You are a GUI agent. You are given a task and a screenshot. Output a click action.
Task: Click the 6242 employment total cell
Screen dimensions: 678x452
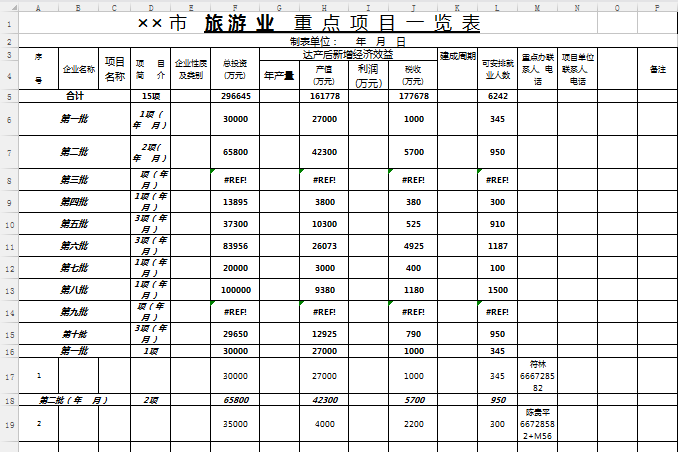click(x=497, y=96)
